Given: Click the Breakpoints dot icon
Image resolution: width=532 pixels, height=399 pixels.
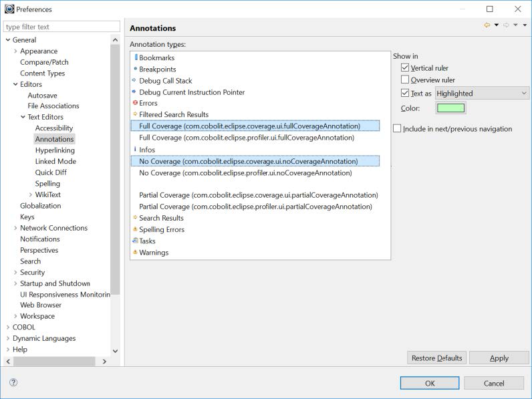Looking at the screenshot, I should point(136,69).
